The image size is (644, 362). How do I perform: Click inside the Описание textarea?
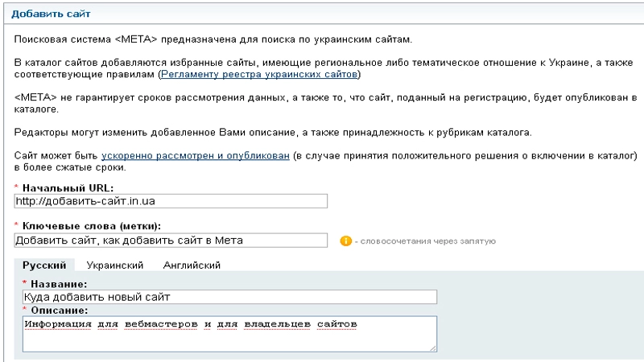pyautogui.click(x=229, y=334)
